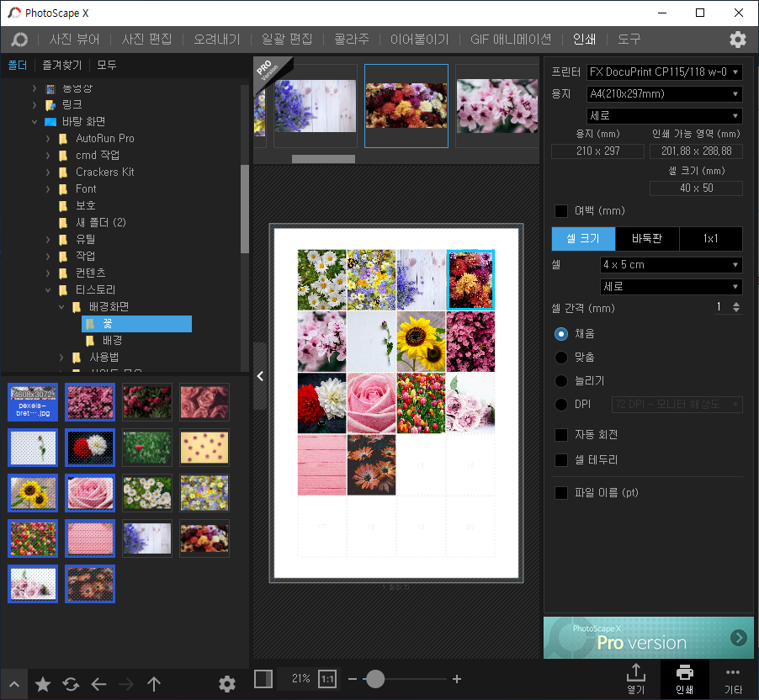This screenshot has width=759, height=700.
Task: Open GIF 애니메이션 tab
Action: coord(511,40)
